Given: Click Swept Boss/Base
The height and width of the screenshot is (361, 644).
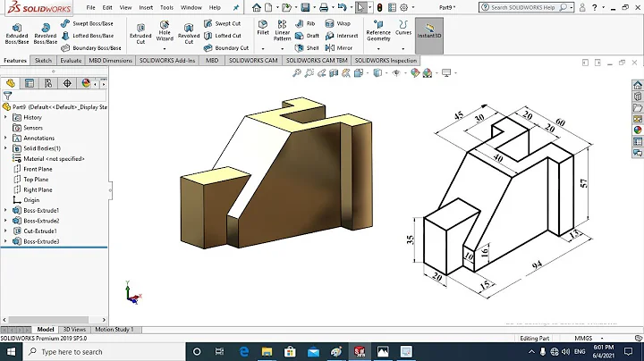Looking at the screenshot, I should click(87, 23).
